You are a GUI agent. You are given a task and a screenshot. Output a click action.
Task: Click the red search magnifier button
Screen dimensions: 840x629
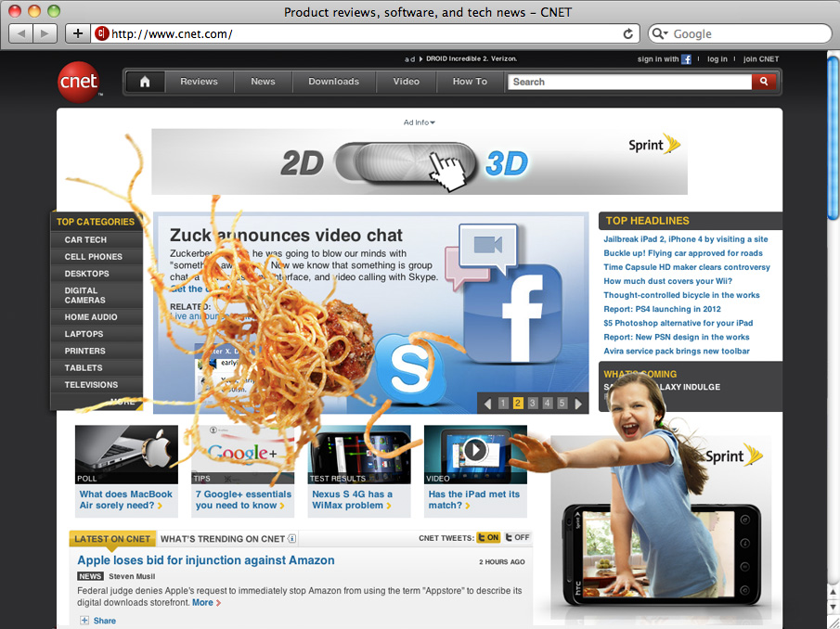pyautogui.click(x=764, y=82)
